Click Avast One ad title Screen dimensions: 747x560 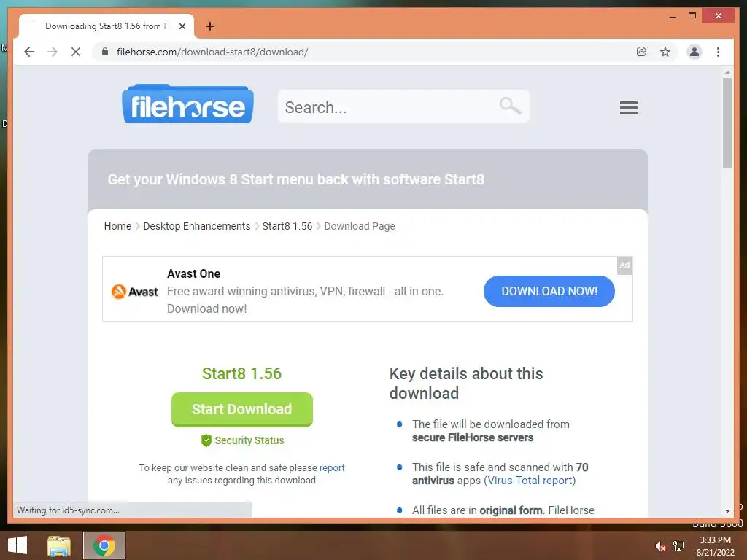(x=193, y=274)
